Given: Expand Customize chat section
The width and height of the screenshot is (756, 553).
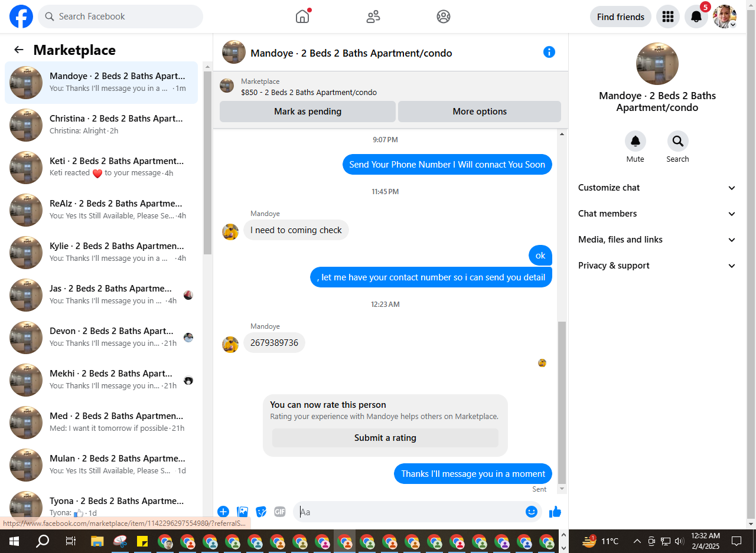Looking at the screenshot, I should (x=657, y=188).
